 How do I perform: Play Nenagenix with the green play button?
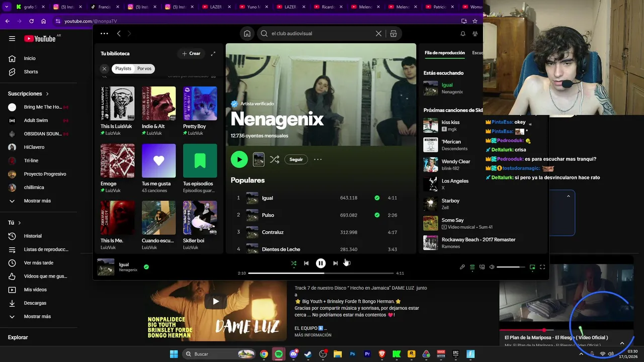[239, 159]
